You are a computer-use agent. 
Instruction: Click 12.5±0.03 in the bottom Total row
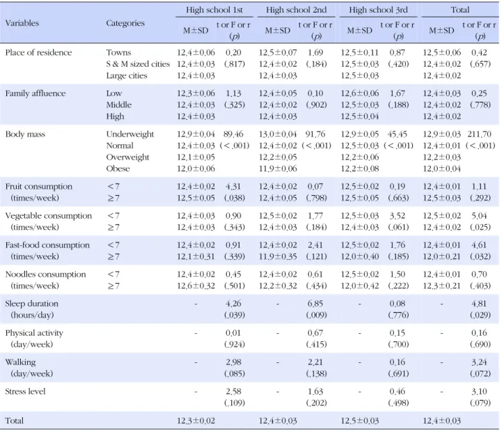[360, 421]
